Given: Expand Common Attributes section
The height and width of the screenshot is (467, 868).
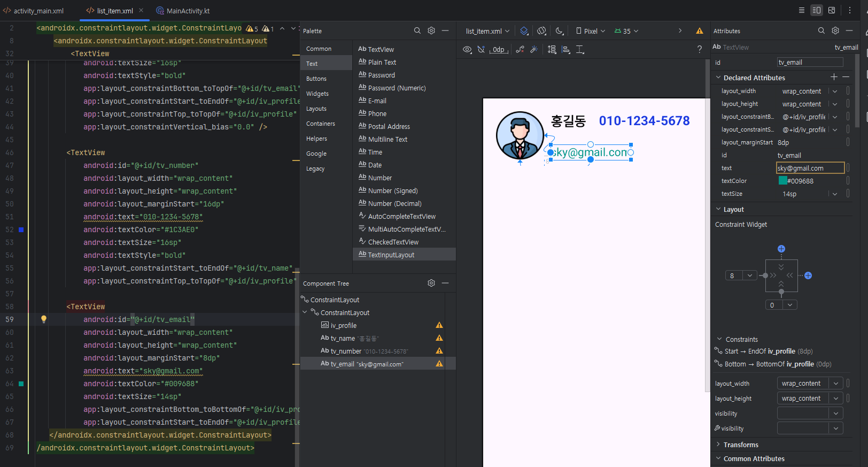Looking at the screenshot, I should (x=718, y=458).
